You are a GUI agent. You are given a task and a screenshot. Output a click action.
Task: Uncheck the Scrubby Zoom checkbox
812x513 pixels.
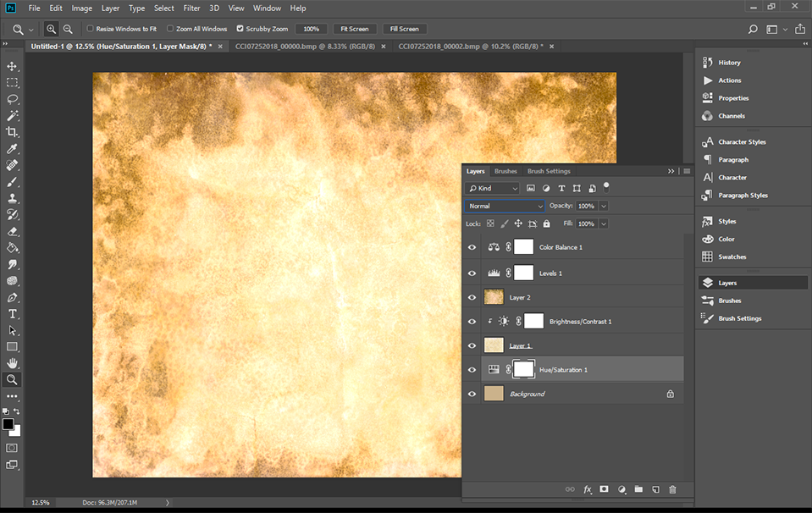(240, 29)
